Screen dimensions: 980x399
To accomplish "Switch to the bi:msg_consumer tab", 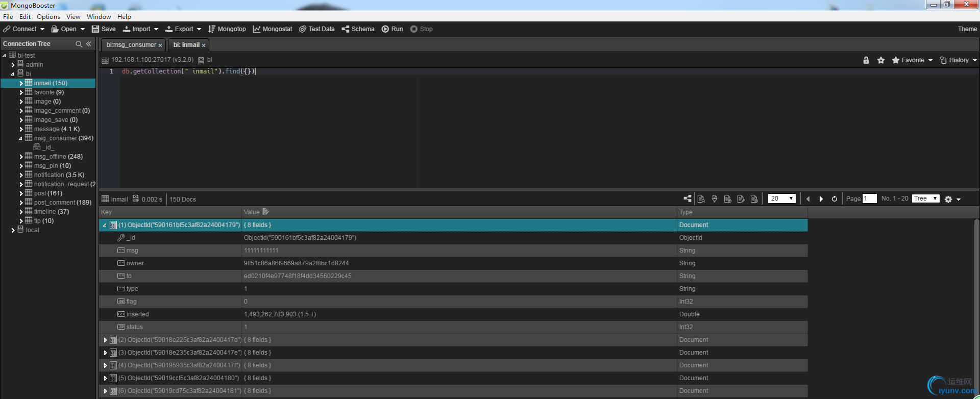I will coord(131,45).
